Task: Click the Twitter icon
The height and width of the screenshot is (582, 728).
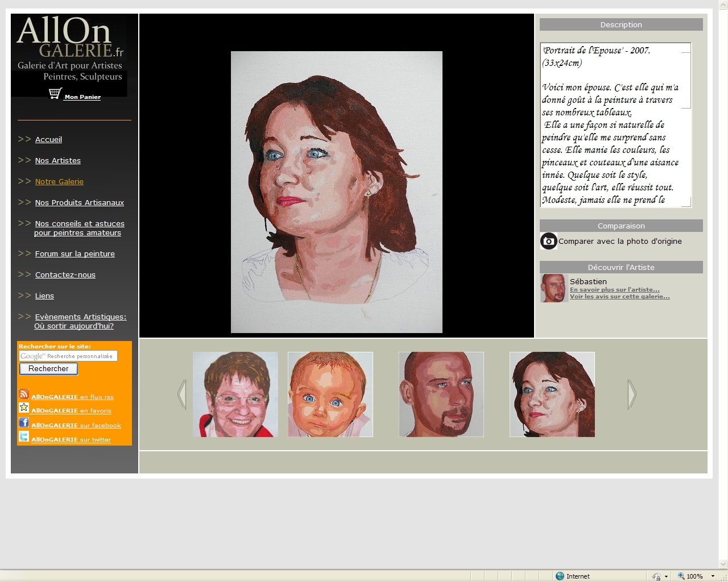Action: [24, 436]
